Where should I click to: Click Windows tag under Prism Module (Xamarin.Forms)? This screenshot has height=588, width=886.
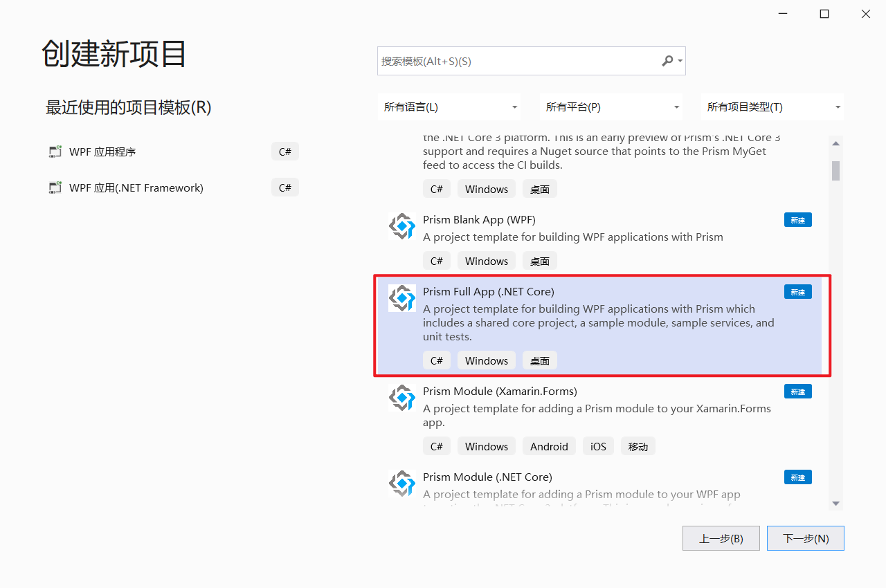pyautogui.click(x=487, y=446)
